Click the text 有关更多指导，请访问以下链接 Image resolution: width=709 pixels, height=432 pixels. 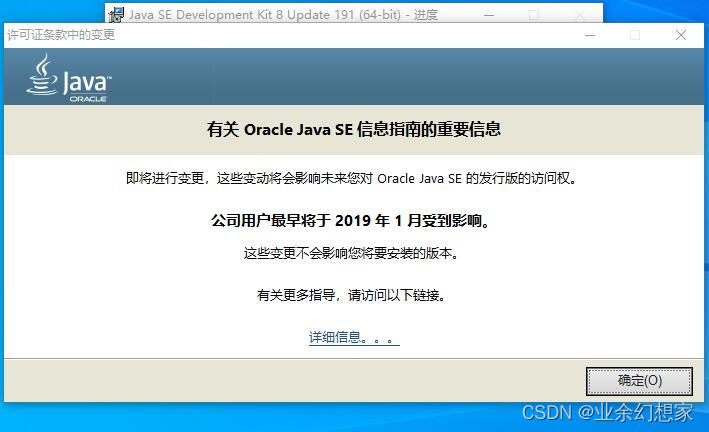click(x=352, y=295)
